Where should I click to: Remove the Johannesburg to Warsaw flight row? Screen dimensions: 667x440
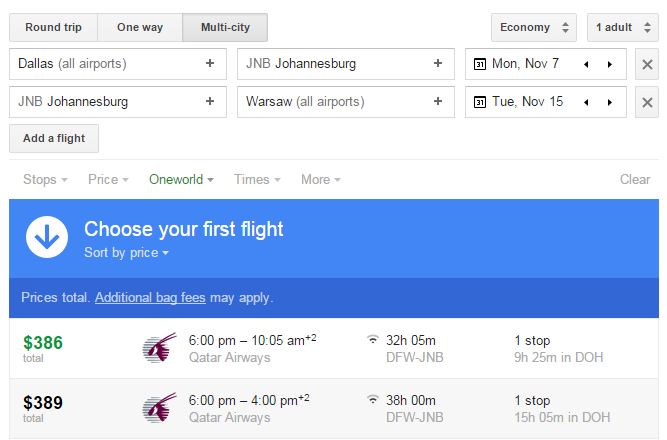point(647,102)
